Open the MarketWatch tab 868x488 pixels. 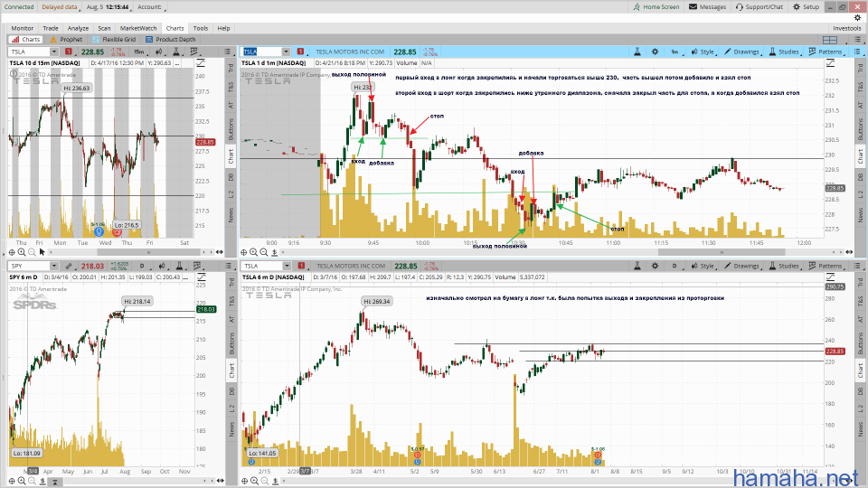(x=138, y=28)
